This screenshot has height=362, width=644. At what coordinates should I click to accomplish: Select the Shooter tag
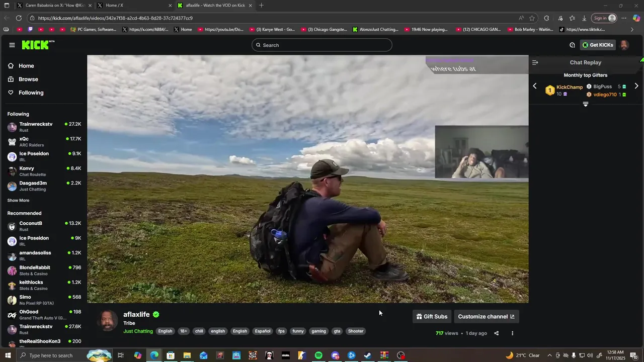[356, 331]
